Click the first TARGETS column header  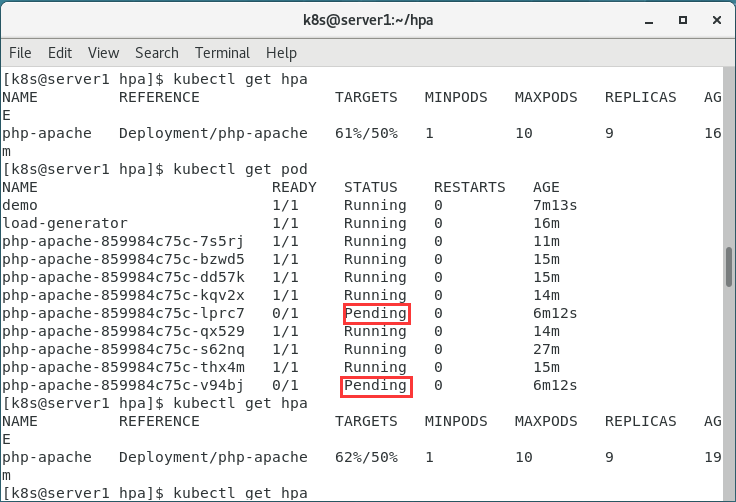coord(366,97)
